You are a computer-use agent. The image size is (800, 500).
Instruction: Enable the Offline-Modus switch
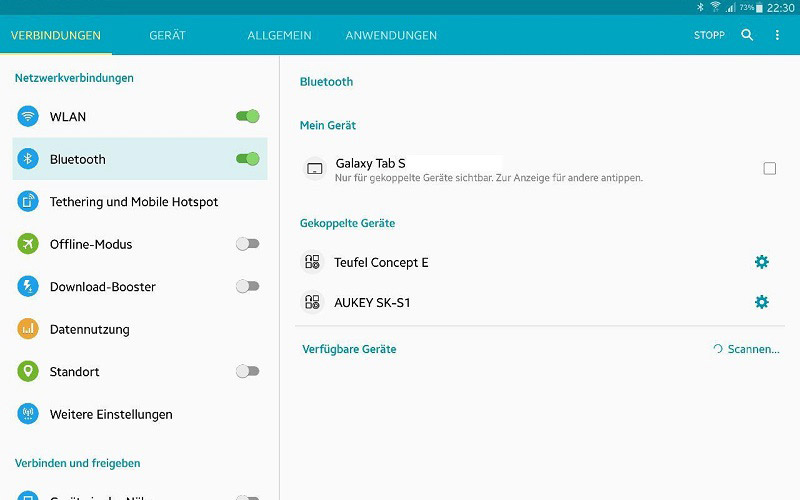pos(247,244)
